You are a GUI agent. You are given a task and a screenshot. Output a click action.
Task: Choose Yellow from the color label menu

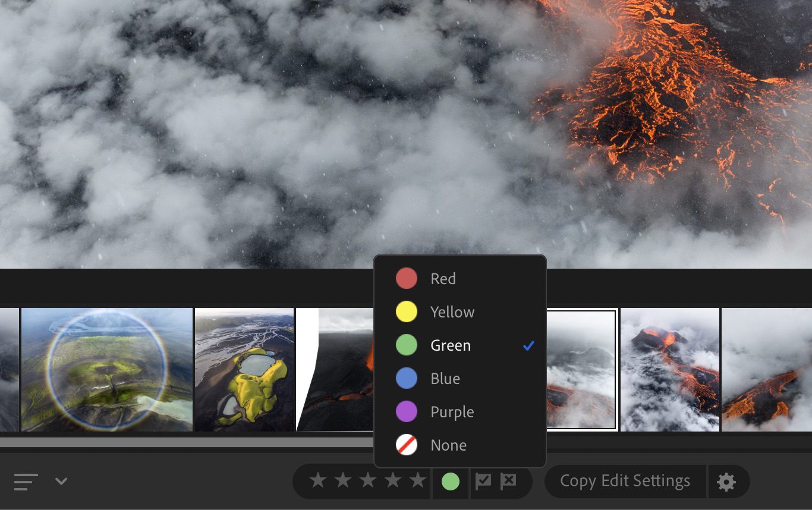click(x=452, y=312)
